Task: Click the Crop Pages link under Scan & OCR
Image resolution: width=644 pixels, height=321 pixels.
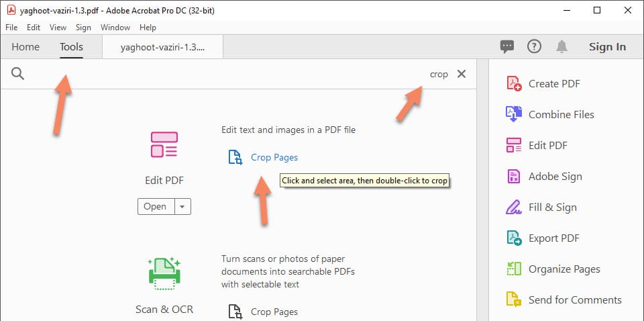Action: tap(274, 312)
